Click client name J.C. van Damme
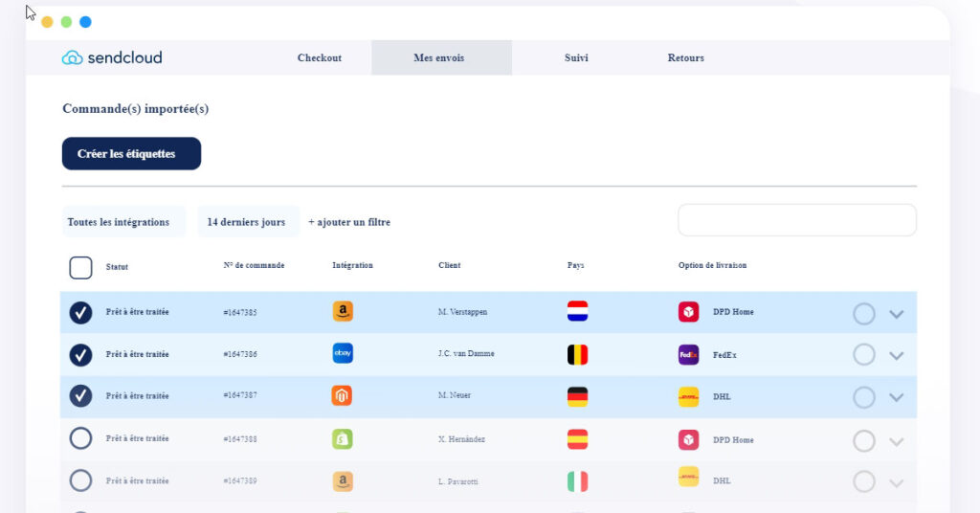The width and height of the screenshot is (980, 513). [466, 354]
